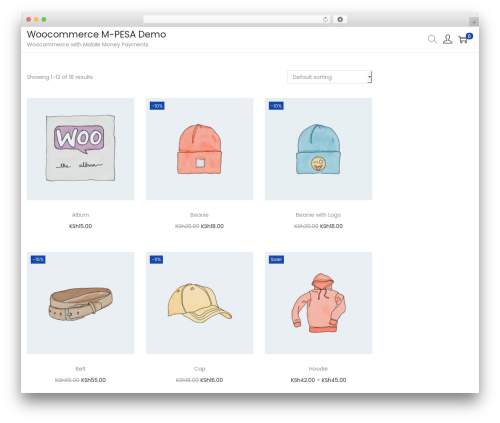Screen dimensions: 500x423
Task: Open the blue Beanie with Logo image
Action: point(318,149)
